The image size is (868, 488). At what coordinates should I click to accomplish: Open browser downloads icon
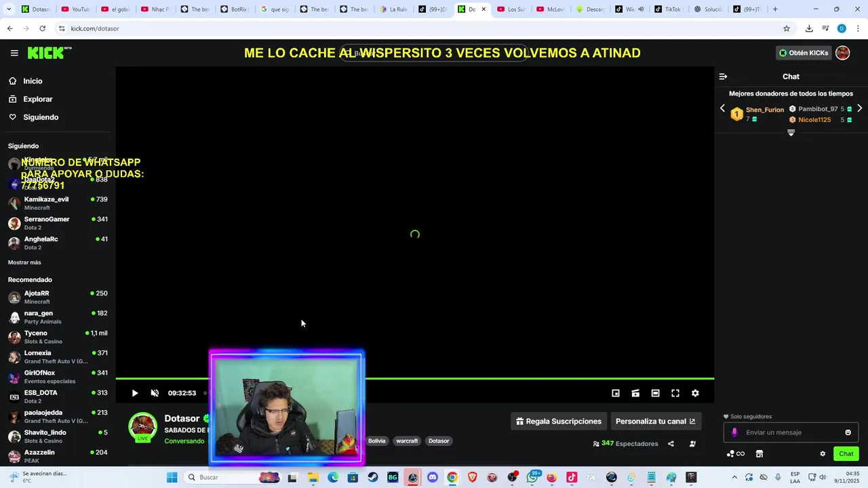click(809, 28)
